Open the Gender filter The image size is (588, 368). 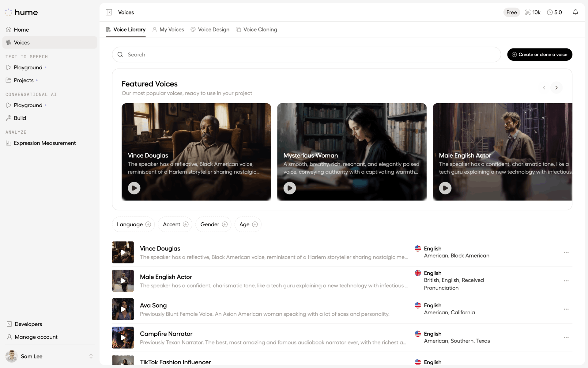(x=213, y=224)
